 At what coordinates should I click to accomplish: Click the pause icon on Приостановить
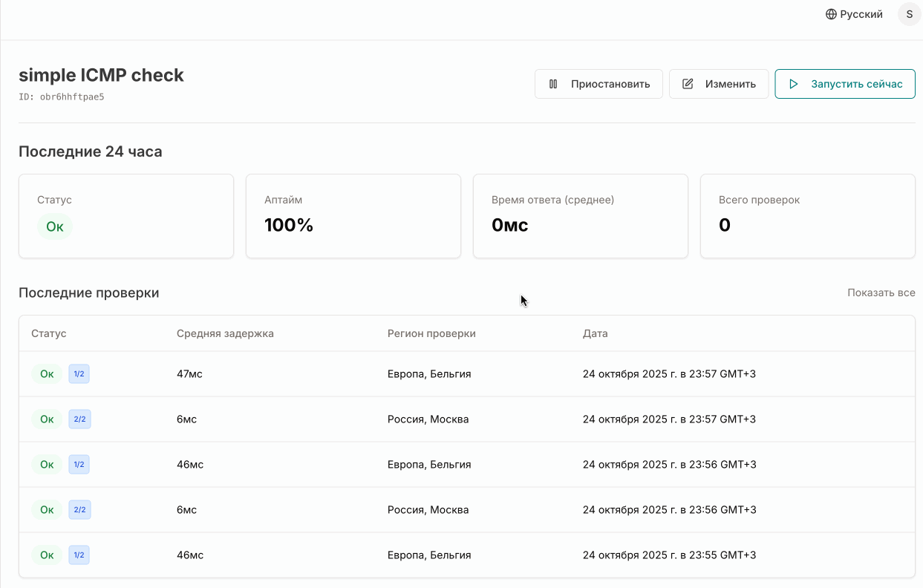pyautogui.click(x=553, y=84)
